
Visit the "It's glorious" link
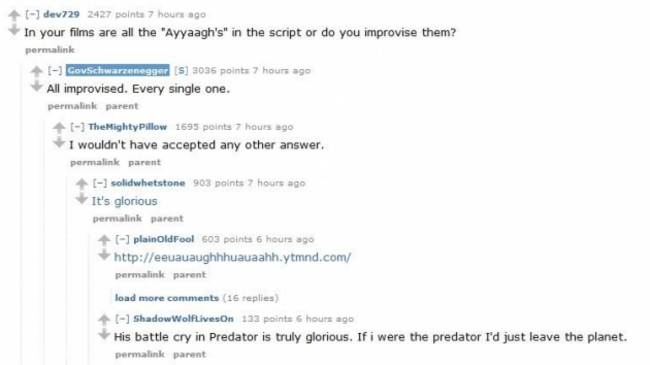pyautogui.click(x=124, y=201)
